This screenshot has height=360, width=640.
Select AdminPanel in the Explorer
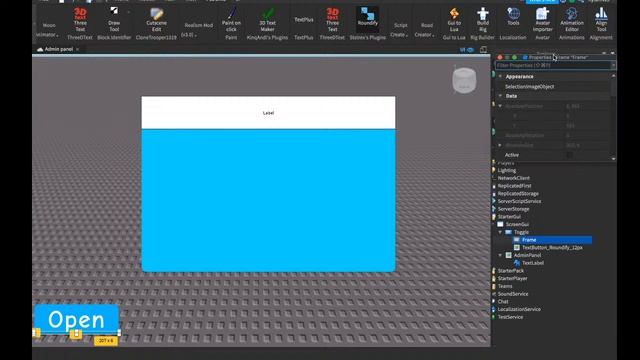coord(527,256)
